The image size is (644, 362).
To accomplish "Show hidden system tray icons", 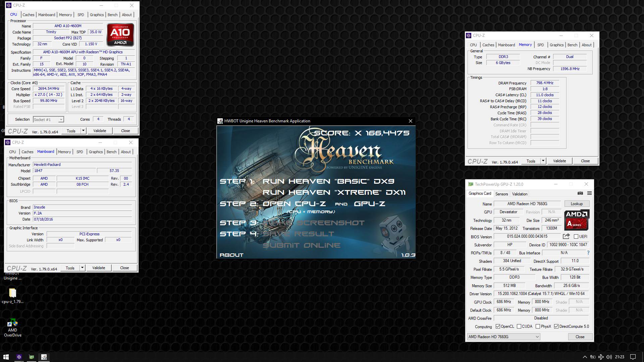I will 585,357.
